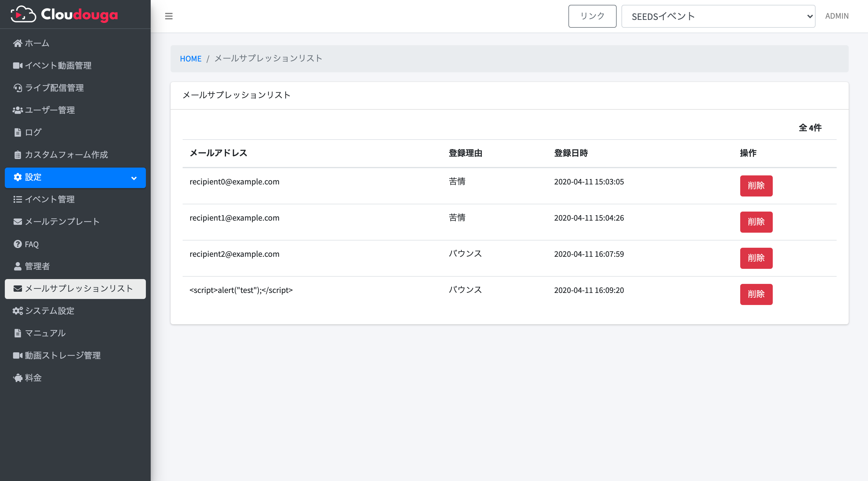
Task: Open 管理者 menu item
Action: (x=75, y=266)
